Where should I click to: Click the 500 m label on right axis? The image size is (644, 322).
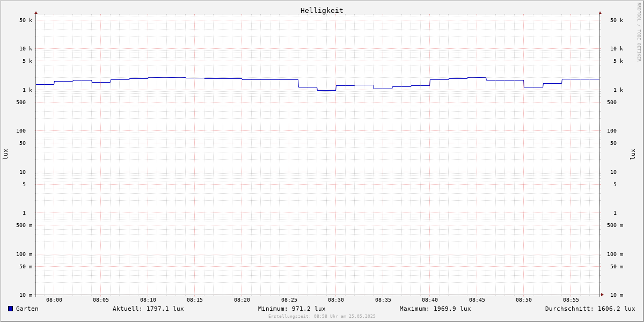coord(615,225)
